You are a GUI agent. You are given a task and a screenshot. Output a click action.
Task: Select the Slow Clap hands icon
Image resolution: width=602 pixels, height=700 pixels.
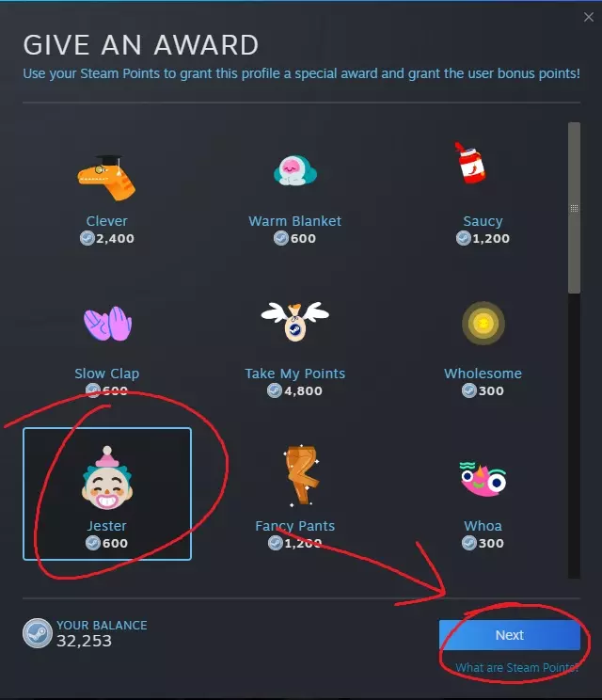click(x=107, y=324)
